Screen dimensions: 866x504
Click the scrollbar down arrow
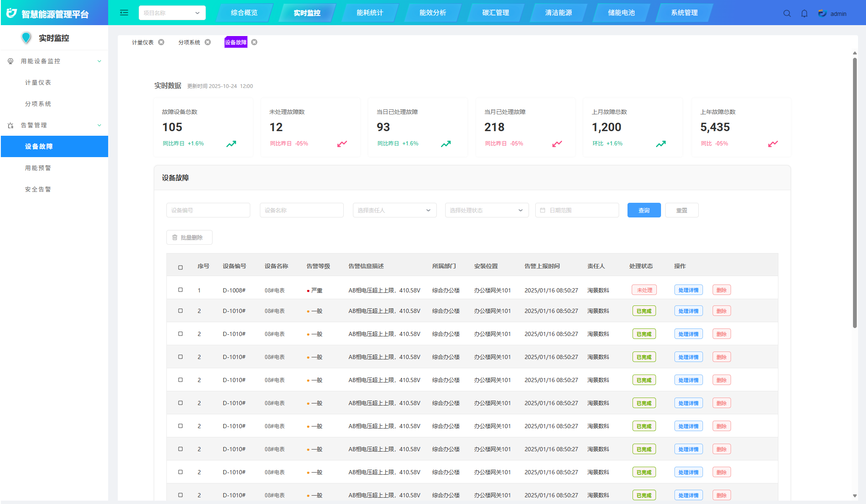coord(855,496)
